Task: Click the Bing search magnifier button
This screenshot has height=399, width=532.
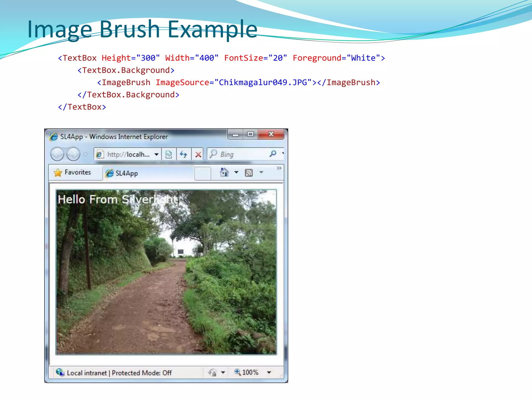Action: click(x=273, y=154)
